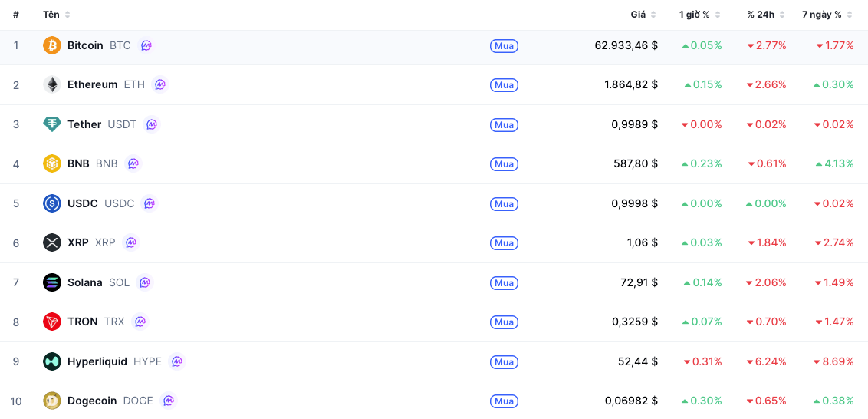Click the XRP price 1,06 $
Image resolution: width=868 pixels, height=419 pixels.
tap(642, 242)
